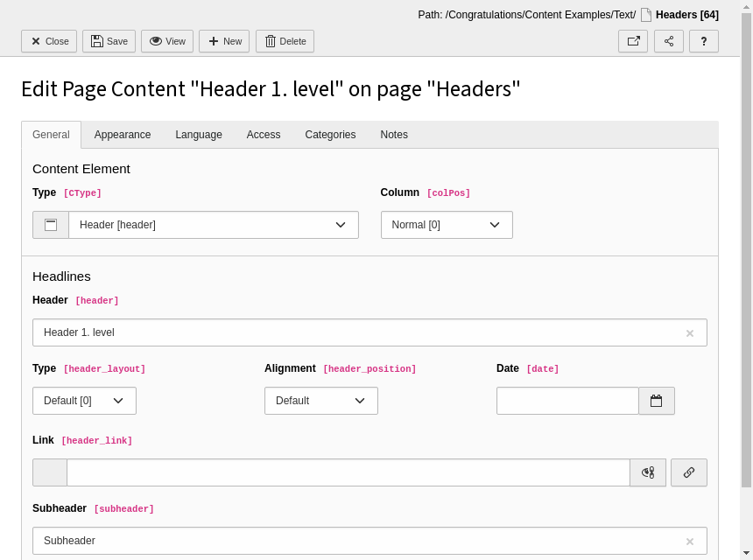Click the Delete button in the toolbar
753x560 pixels.
[x=285, y=41]
